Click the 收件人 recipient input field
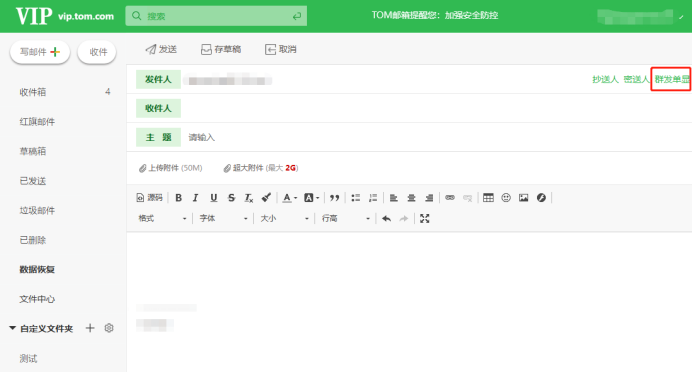Screen dimensions: 692x373 click(435, 108)
